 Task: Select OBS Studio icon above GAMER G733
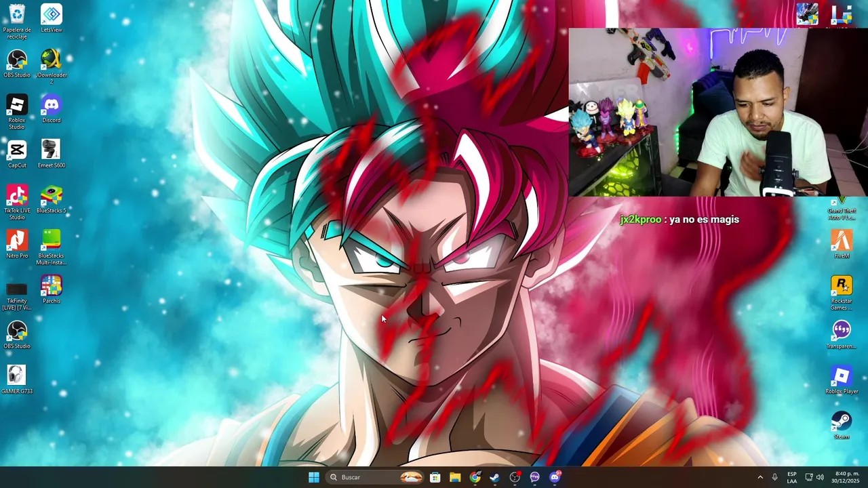(17, 335)
